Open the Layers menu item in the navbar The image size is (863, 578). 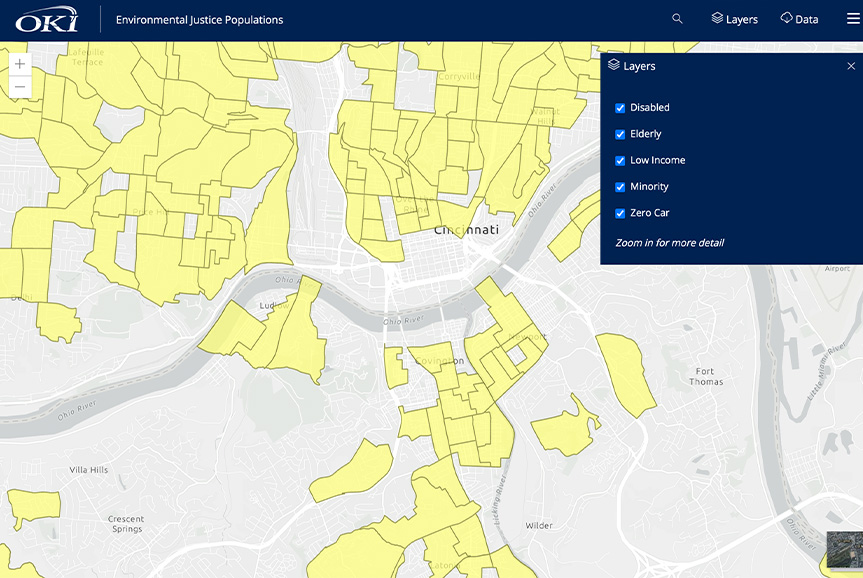pyautogui.click(x=740, y=18)
